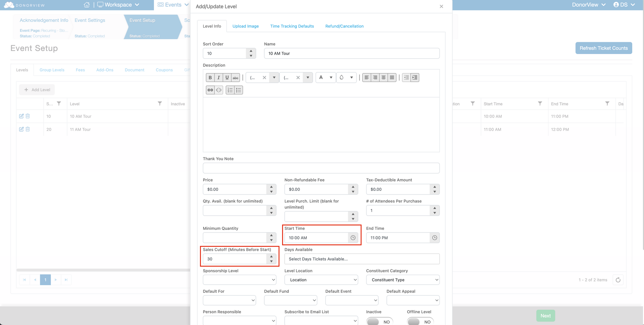Reload the levels grid with refresh icon
644x325 pixels.
(618, 280)
